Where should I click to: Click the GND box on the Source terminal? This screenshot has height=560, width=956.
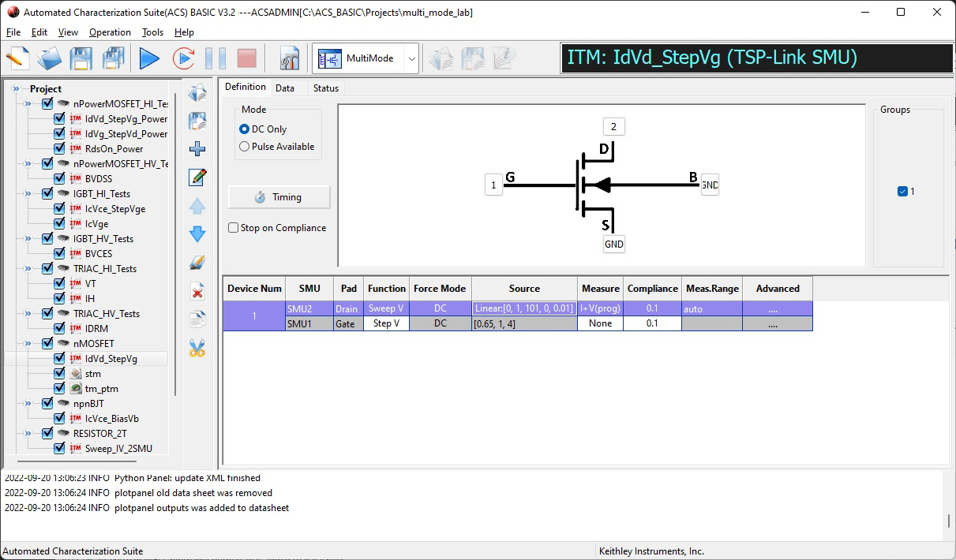613,245
